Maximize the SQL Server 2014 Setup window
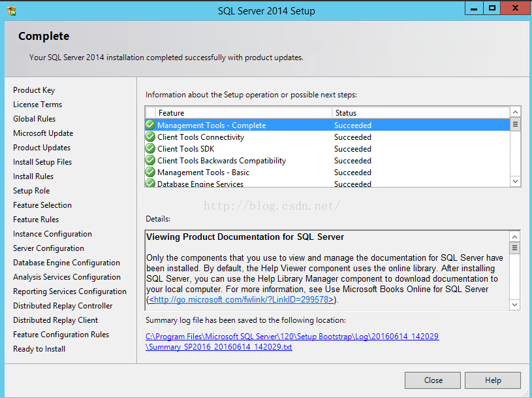This screenshot has width=532, height=398. [x=492, y=8]
